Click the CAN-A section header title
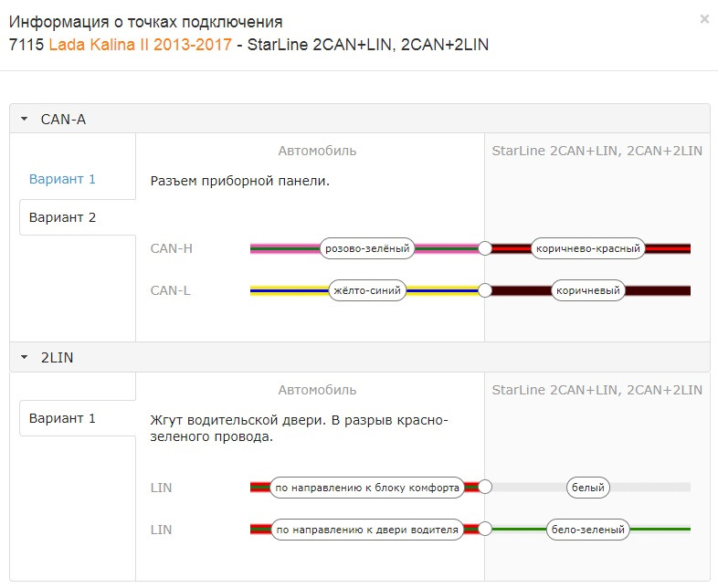The width and height of the screenshot is (718, 588). pos(63,119)
